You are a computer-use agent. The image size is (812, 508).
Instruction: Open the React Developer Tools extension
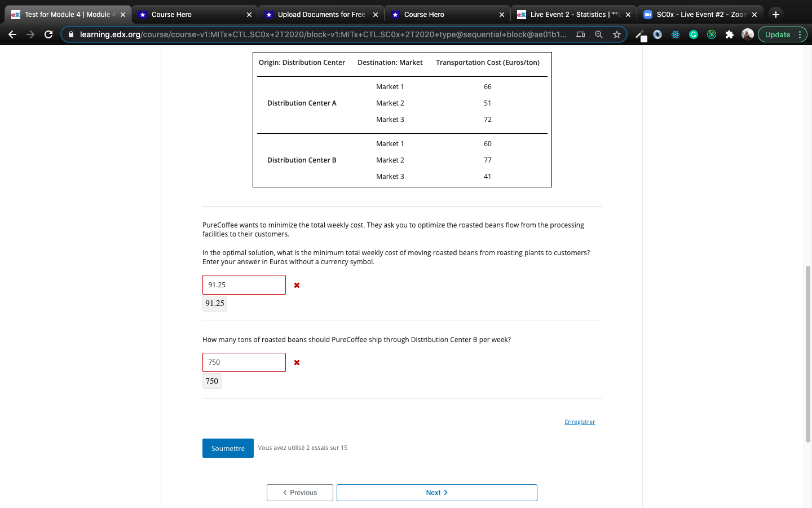tap(675, 34)
